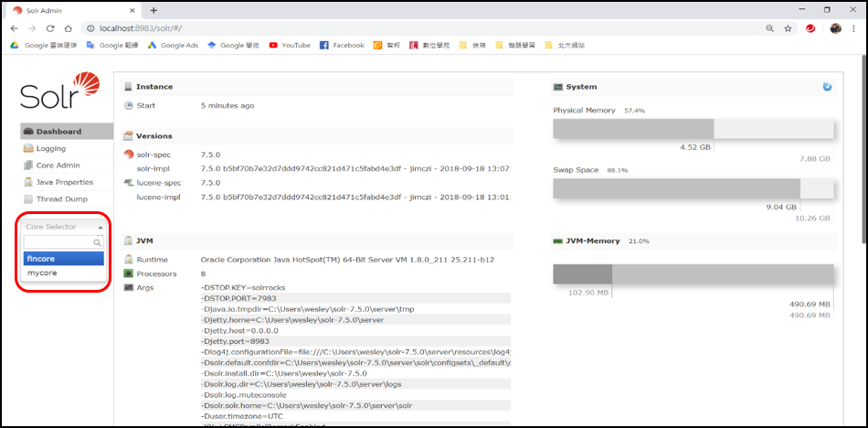Click the System refresh icon
The image size is (868, 428).
[x=827, y=87]
